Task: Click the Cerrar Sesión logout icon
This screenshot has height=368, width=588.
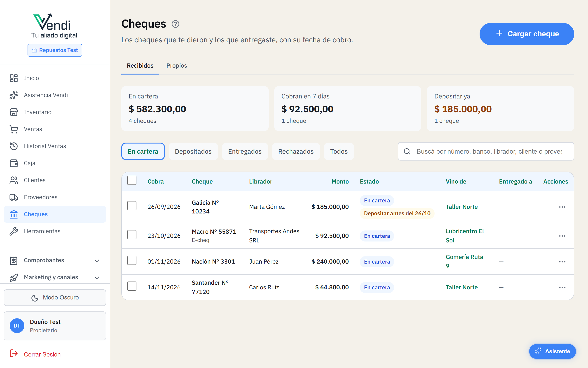Action: pos(14,354)
